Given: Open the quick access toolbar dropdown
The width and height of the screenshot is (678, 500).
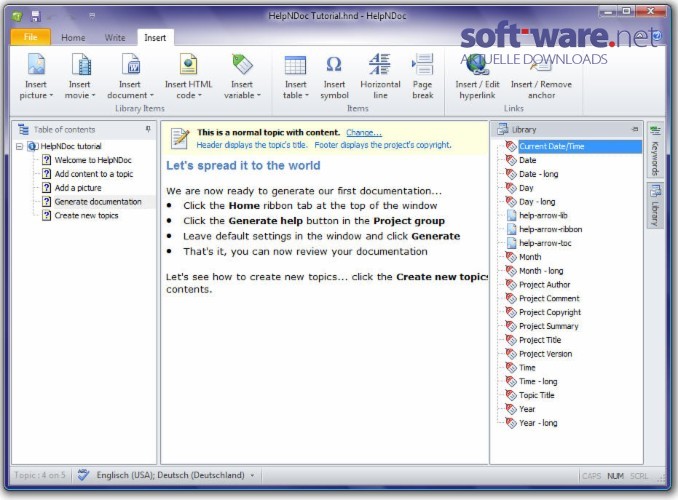Looking at the screenshot, I should click(x=92, y=16).
